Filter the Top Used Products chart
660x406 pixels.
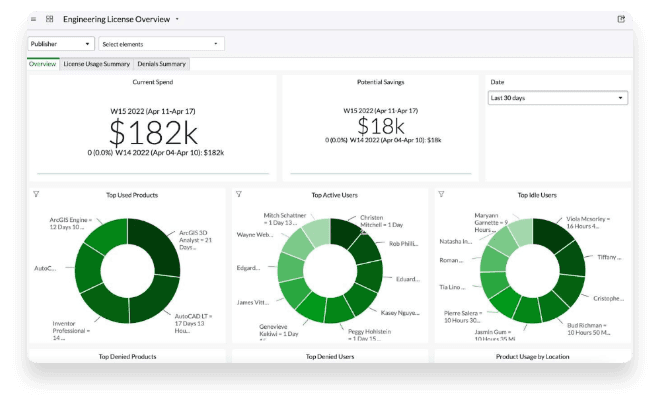pos(36,194)
